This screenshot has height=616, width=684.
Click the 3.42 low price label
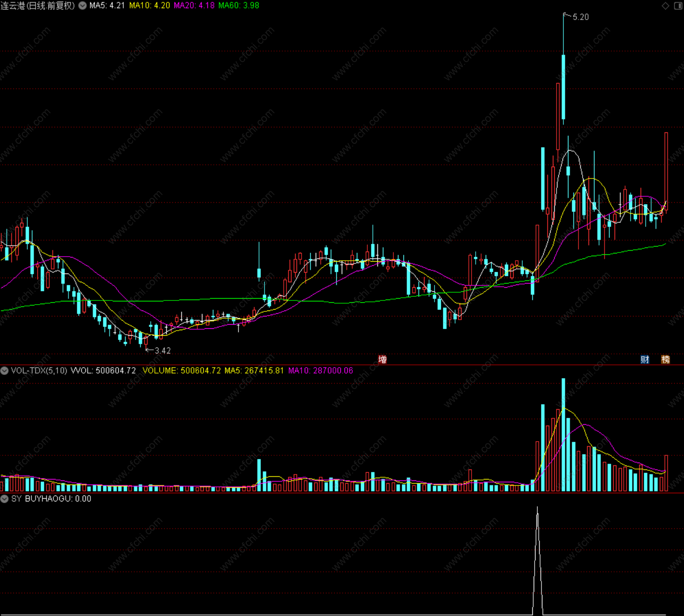(163, 351)
